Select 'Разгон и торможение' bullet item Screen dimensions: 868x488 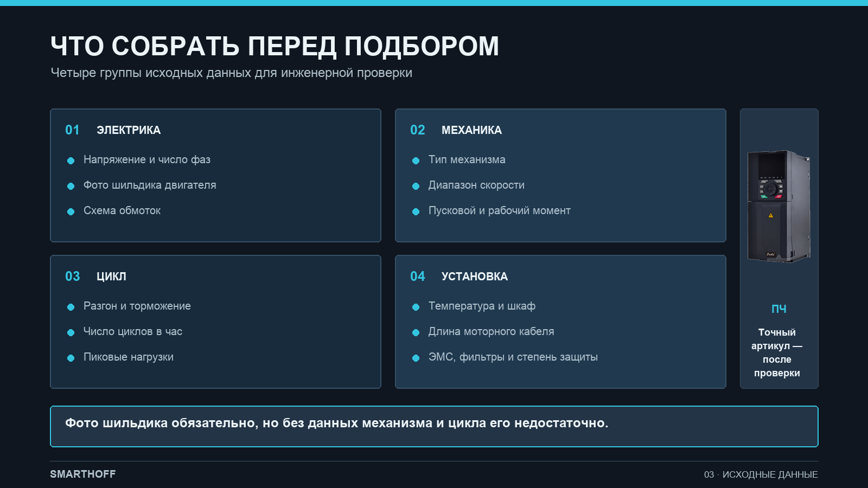click(137, 306)
